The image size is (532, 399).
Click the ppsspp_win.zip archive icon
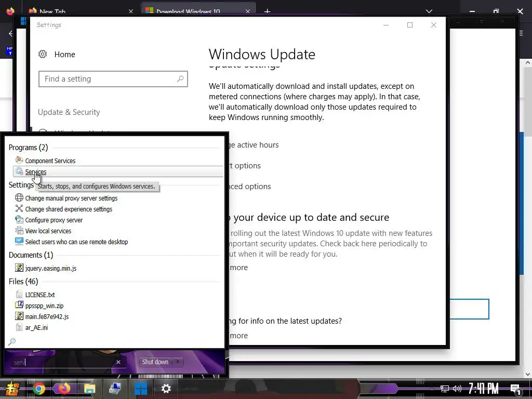(x=19, y=304)
